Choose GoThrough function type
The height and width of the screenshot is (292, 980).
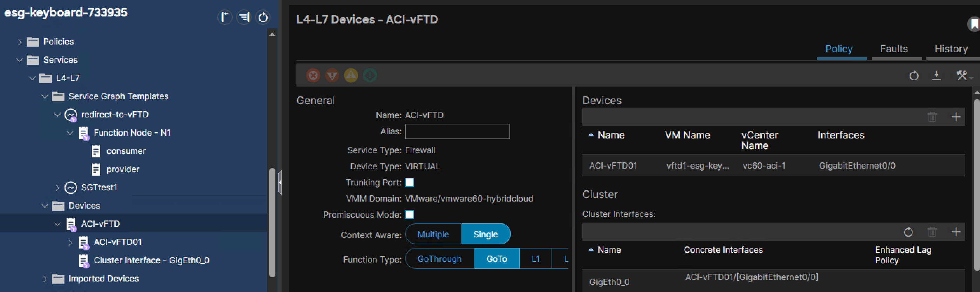[x=439, y=259]
